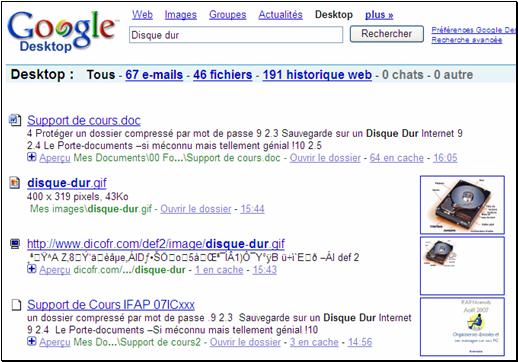
Task: Click the Rechercher button
Action: click(x=387, y=34)
